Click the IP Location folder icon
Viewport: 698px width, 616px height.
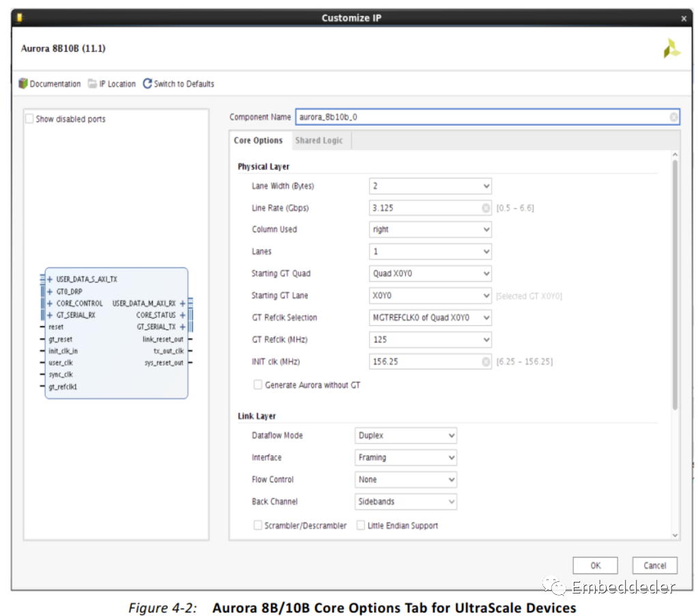coord(92,84)
